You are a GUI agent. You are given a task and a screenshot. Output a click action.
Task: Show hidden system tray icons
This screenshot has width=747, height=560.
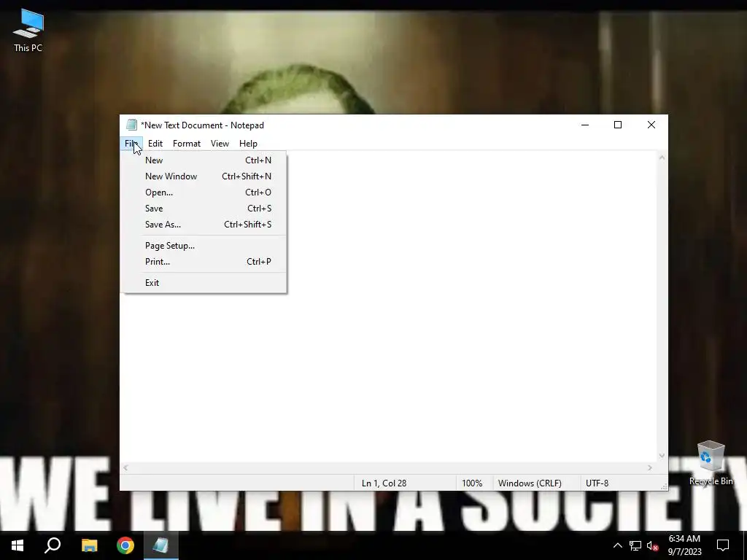pyautogui.click(x=617, y=545)
